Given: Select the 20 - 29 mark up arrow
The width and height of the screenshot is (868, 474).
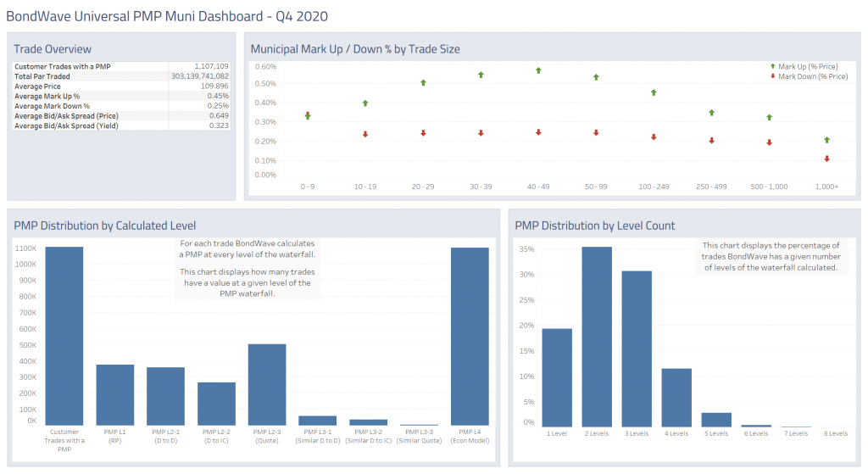Looking at the screenshot, I should pyautogui.click(x=423, y=82).
